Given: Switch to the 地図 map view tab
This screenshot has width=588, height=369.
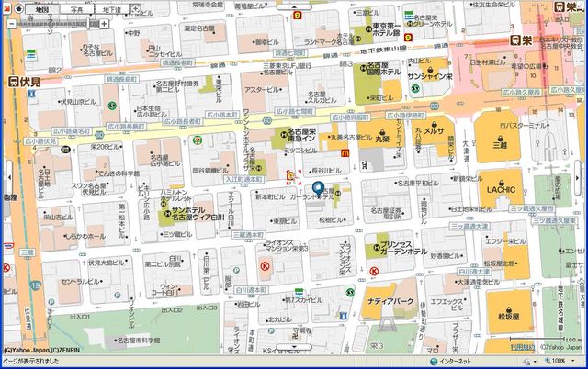Looking at the screenshot, I should (42, 9).
